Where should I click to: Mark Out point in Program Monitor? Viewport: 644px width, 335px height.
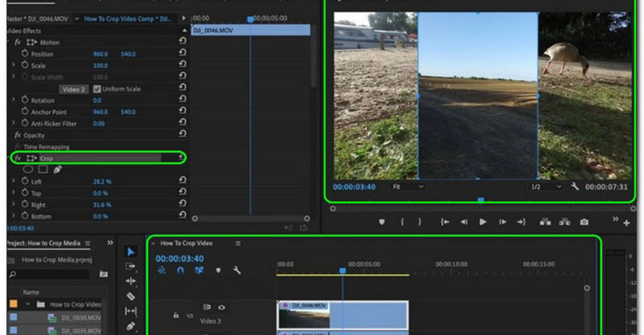(x=419, y=222)
